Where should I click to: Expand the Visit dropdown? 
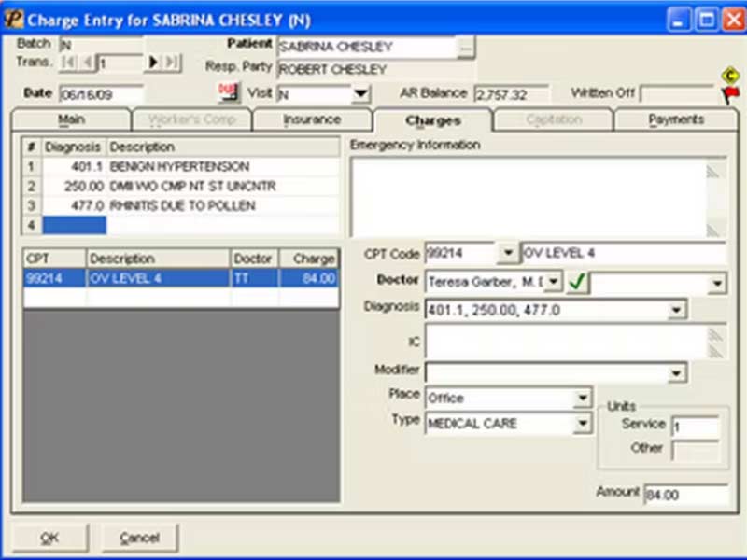pos(361,93)
